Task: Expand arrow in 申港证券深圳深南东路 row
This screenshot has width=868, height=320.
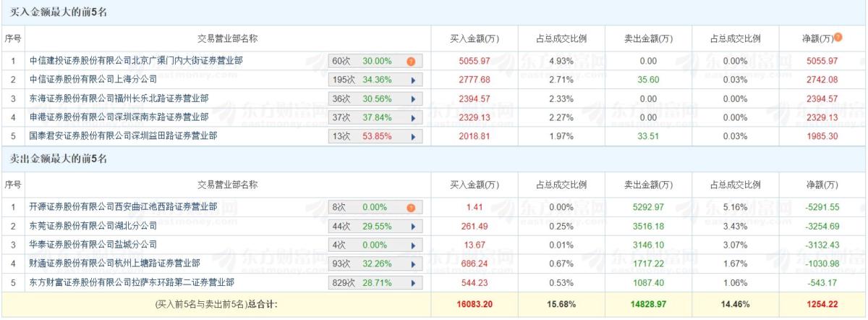Action: (413, 117)
